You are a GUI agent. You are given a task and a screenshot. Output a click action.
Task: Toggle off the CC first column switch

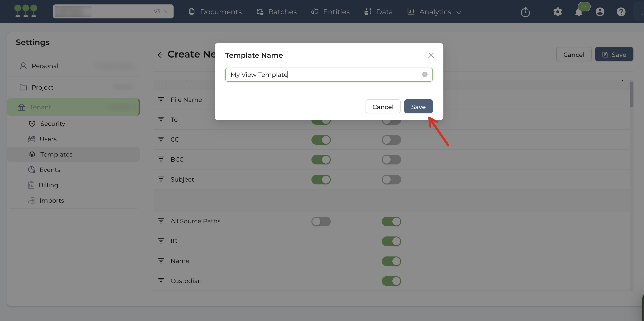[321, 140]
